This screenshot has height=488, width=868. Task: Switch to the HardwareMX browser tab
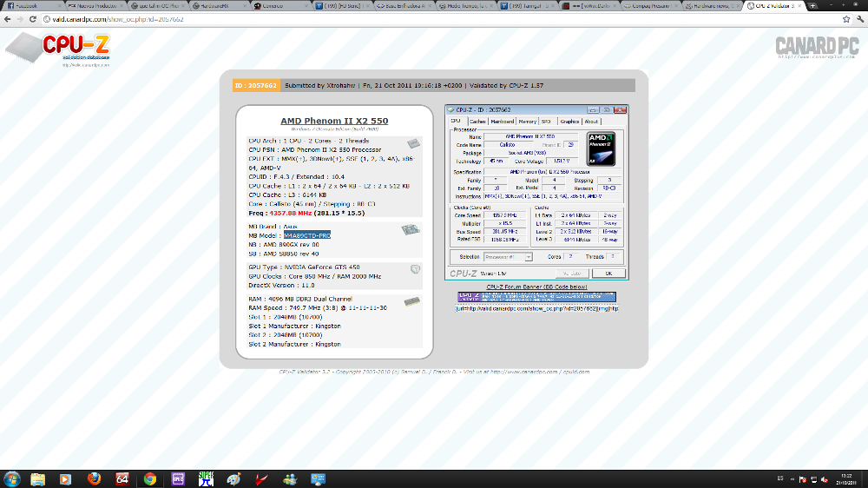coord(220,5)
